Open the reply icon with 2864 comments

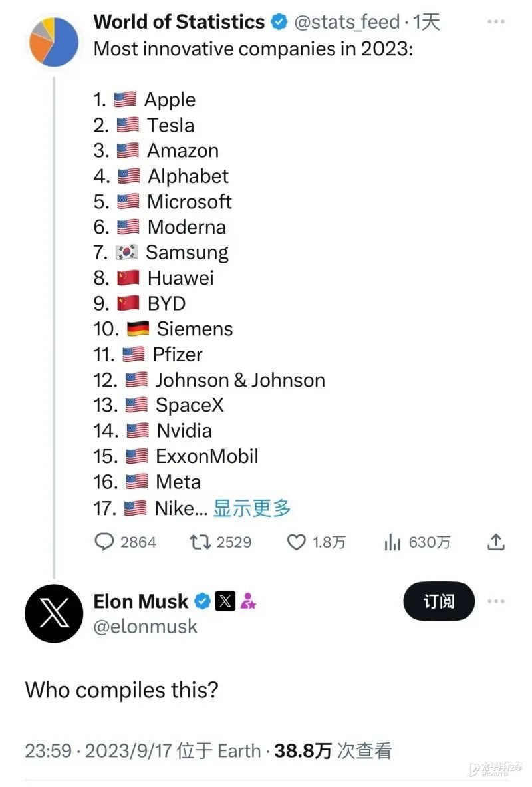click(x=104, y=542)
